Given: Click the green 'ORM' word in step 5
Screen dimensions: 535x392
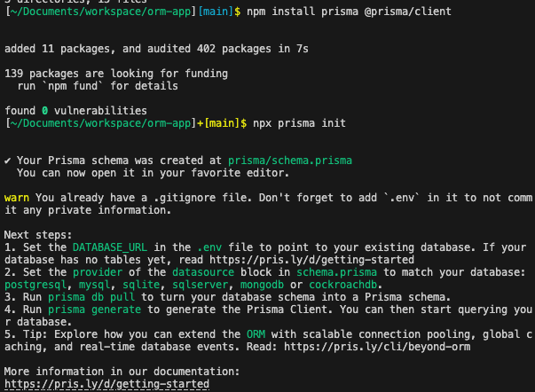Looking at the screenshot, I should 256,334.
